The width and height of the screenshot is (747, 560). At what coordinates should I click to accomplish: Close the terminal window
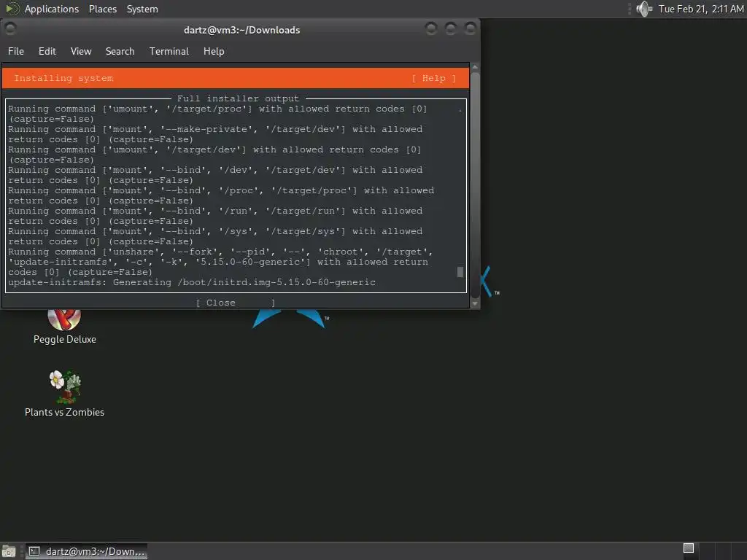[x=471, y=29]
